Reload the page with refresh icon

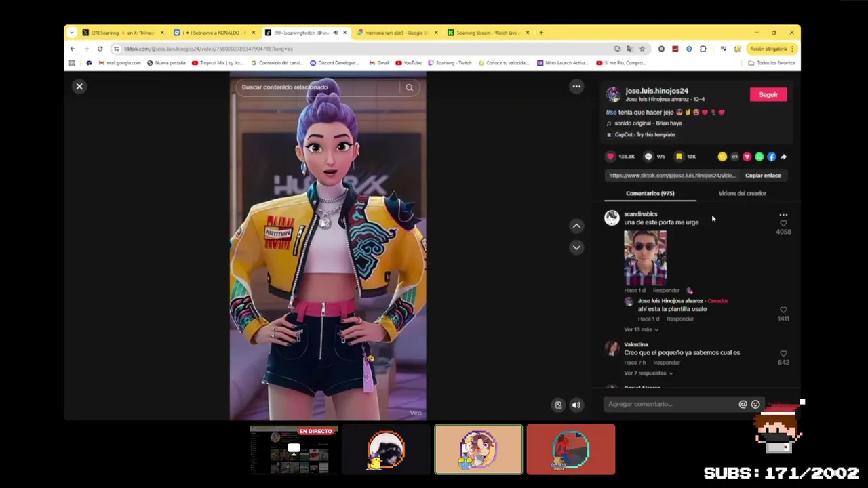[100, 49]
